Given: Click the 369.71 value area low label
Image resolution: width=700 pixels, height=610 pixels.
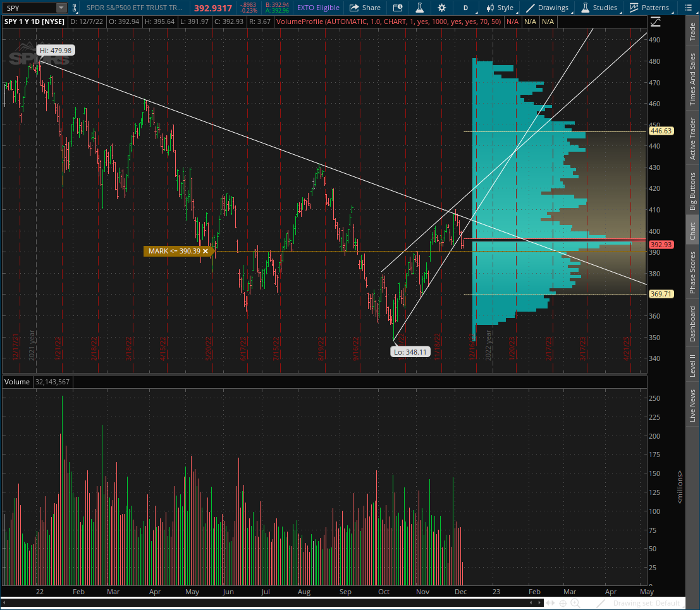Looking at the screenshot, I should 661,294.
